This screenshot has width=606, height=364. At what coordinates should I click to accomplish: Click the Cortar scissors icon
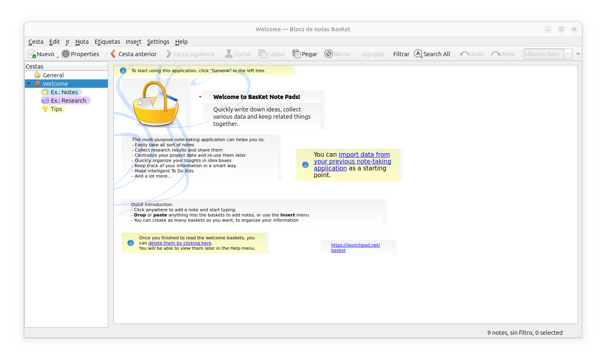point(229,54)
